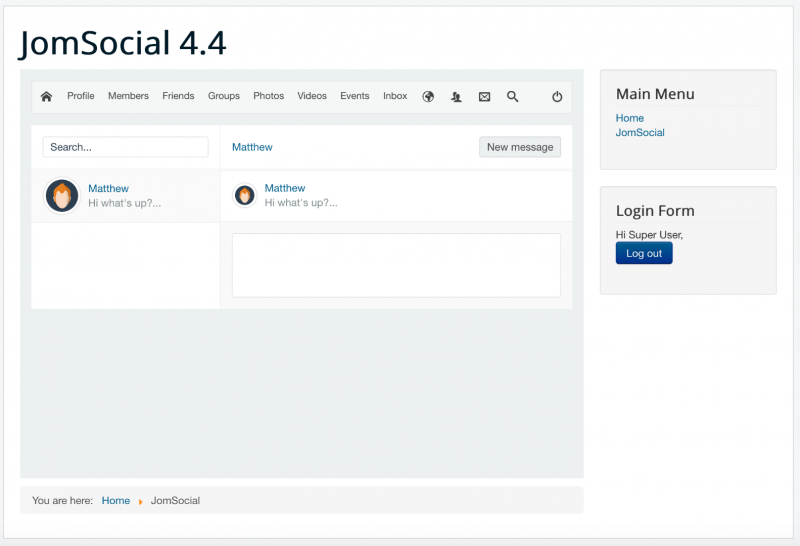Image resolution: width=800 pixels, height=546 pixels.
Task: Open the Groups menu item
Action: [223, 96]
